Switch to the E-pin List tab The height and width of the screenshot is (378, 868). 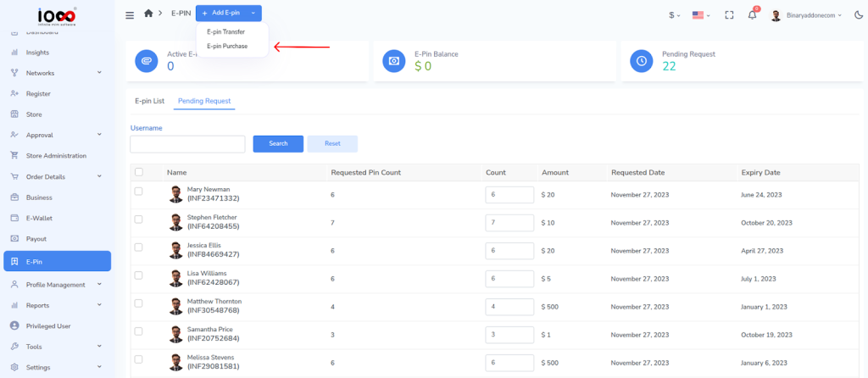point(149,101)
